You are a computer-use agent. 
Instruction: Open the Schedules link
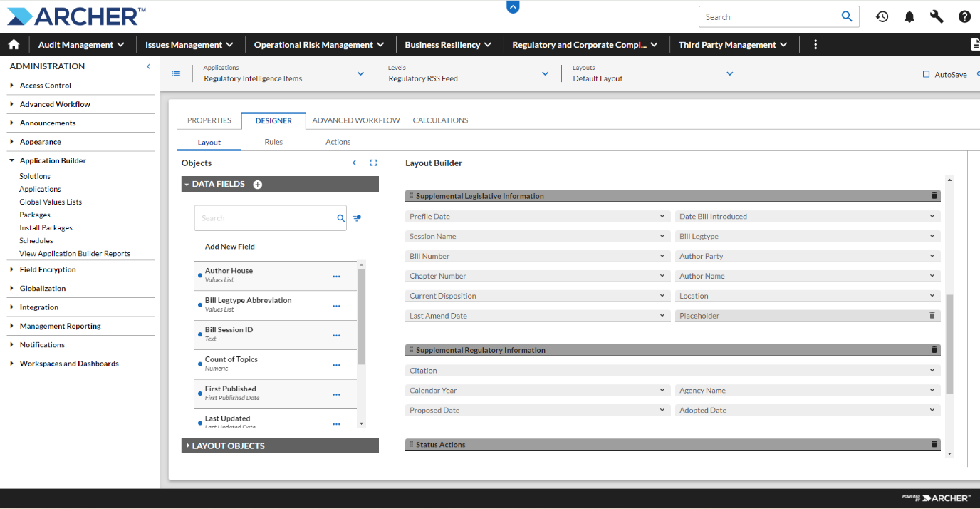36,240
